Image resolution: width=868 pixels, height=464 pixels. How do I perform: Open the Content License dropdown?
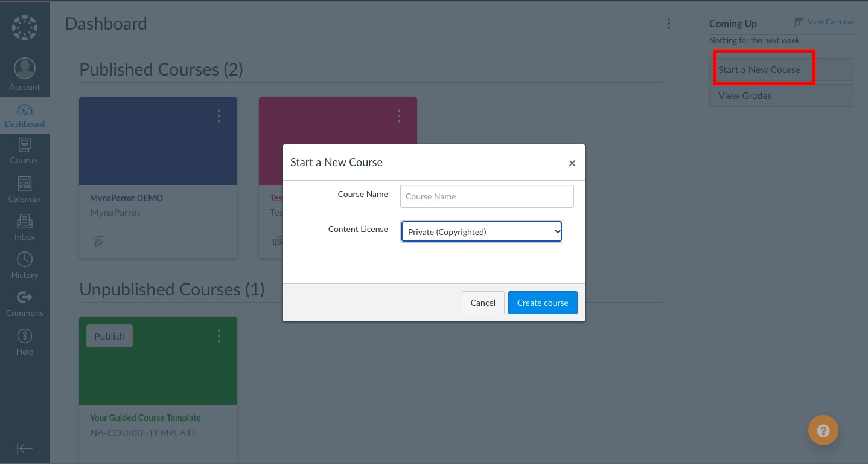[x=482, y=231]
